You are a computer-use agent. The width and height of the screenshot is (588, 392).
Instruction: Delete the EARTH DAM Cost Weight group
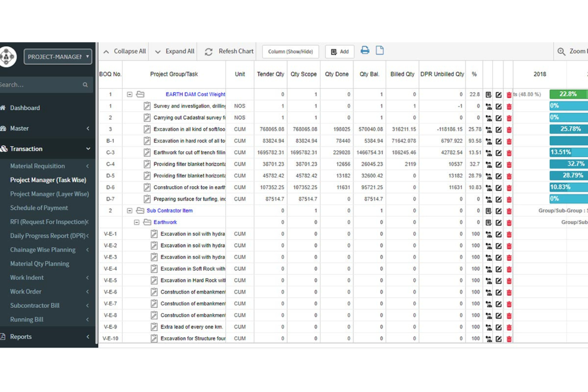509,95
